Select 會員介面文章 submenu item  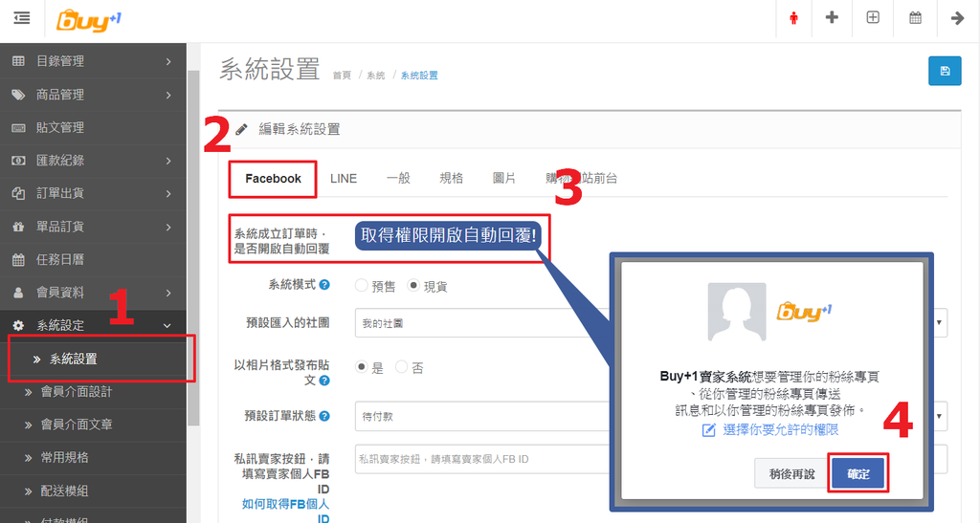tap(93, 425)
